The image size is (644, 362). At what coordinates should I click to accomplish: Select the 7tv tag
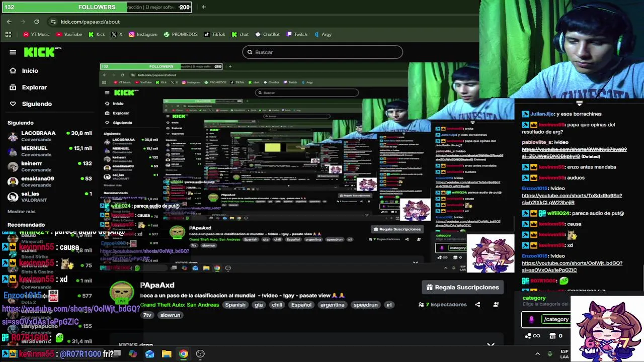click(147, 315)
